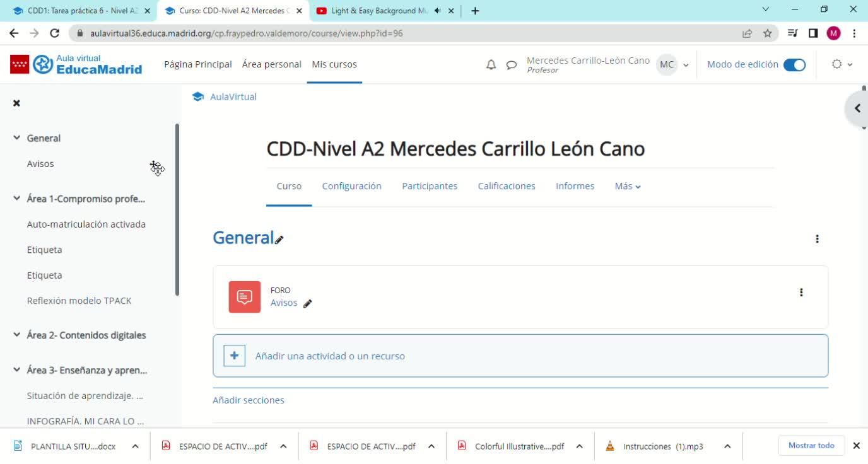
Task: Open the block drawer arrow on right
Action: click(x=857, y=108)
